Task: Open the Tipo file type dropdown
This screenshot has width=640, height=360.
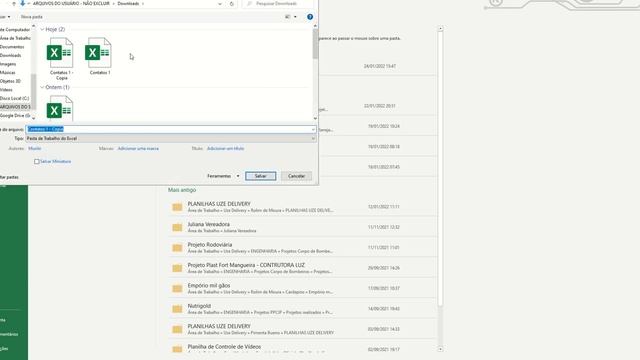Action: pos(171,139)
